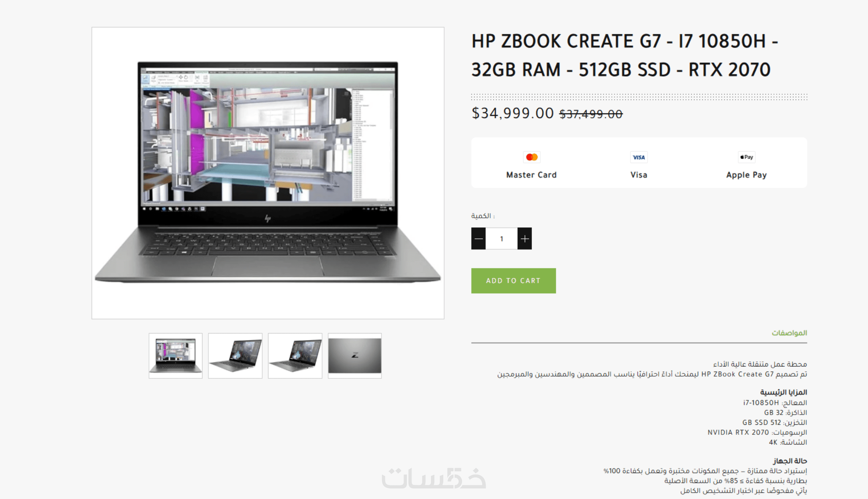Click the main laptop product image
Image resolution: width=868 pixels, height=499 pixels.
click(268, 173)
